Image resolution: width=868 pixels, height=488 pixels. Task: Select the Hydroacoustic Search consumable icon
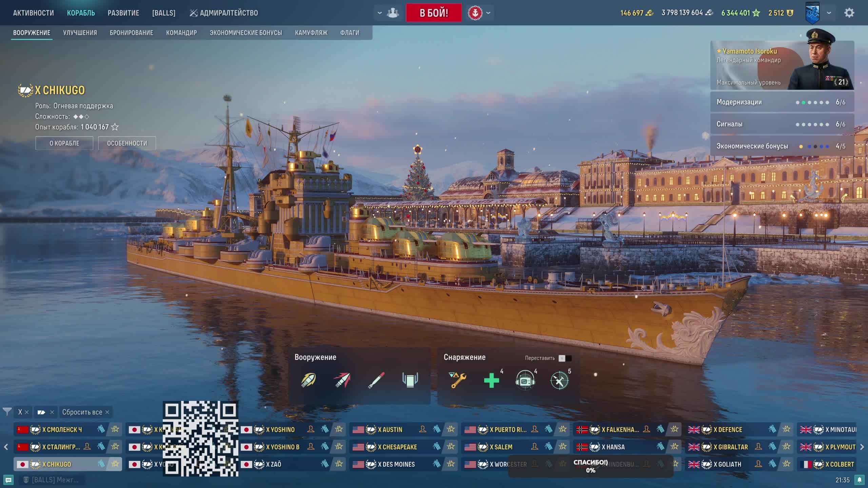click(525, 380)
